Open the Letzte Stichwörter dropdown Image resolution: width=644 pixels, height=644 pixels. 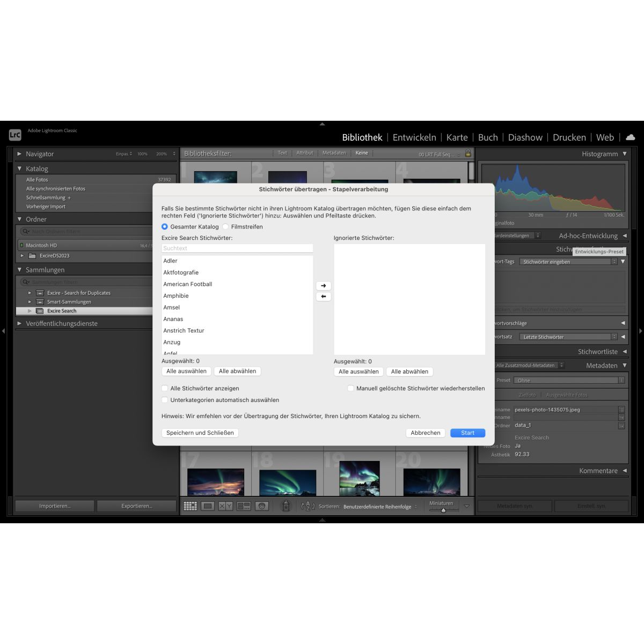click(x=569, y=337)
